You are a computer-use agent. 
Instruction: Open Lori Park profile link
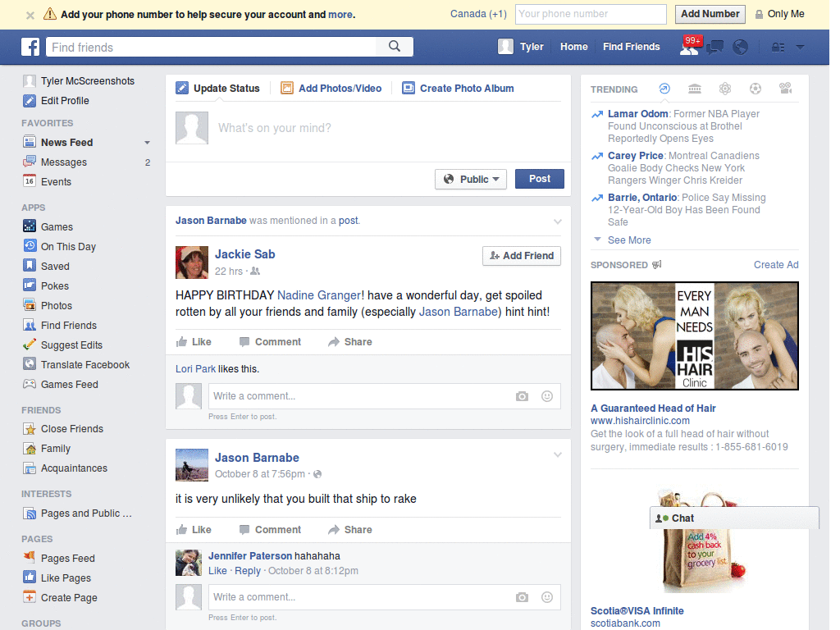click(x=195, y=369)
